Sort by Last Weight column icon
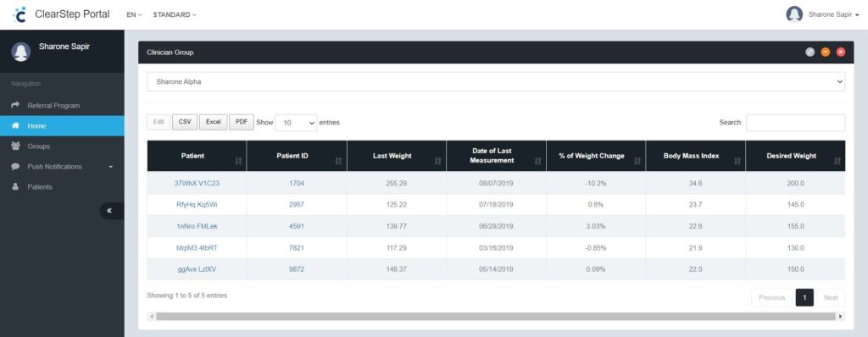868x337 pixels. coord(438,161)
